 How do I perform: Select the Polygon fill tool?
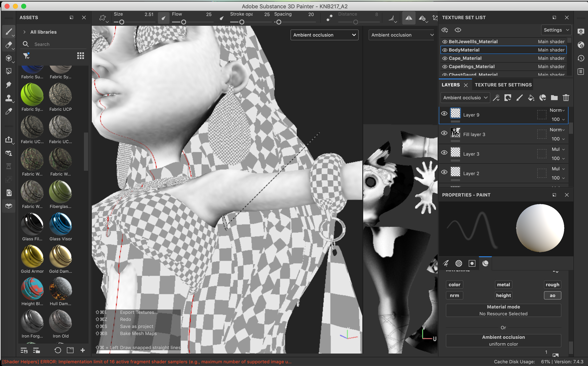click(9, 71)
